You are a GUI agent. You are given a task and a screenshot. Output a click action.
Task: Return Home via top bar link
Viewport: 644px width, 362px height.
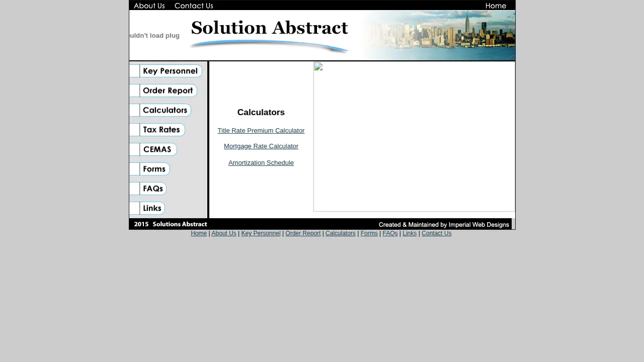coord(496,6)
